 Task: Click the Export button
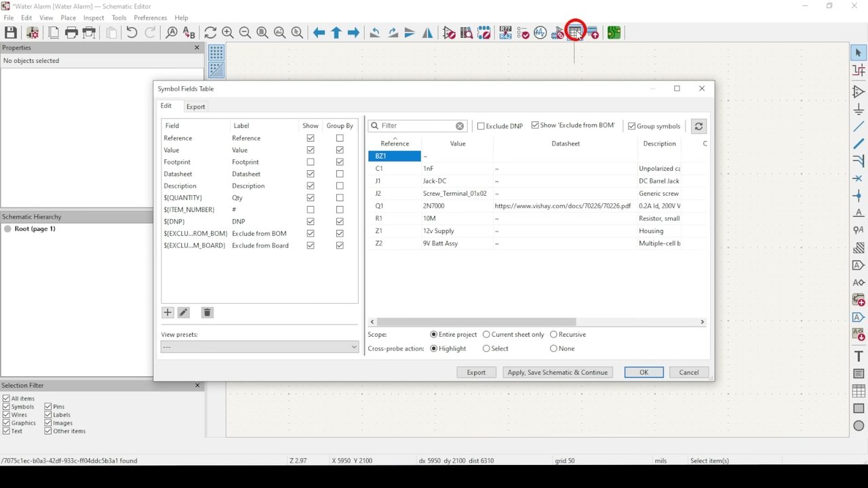[x=476, y=372]
